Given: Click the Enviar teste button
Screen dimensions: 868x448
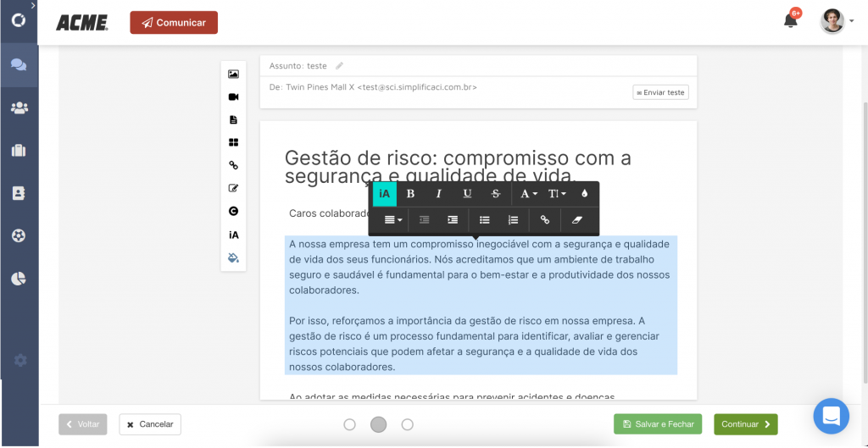Looking at the screenshot, I should click(x=660, y=92).
